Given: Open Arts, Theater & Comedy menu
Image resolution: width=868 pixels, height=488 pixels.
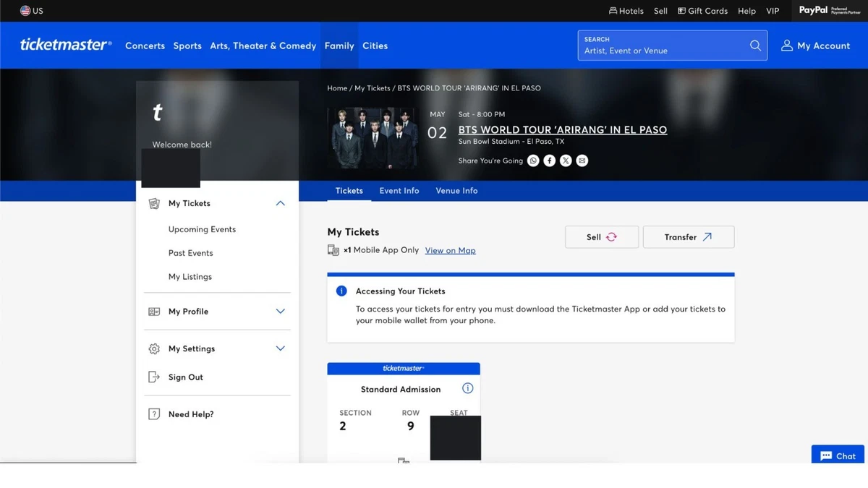Looking at the screenshot, I should [x=263, y=46].
